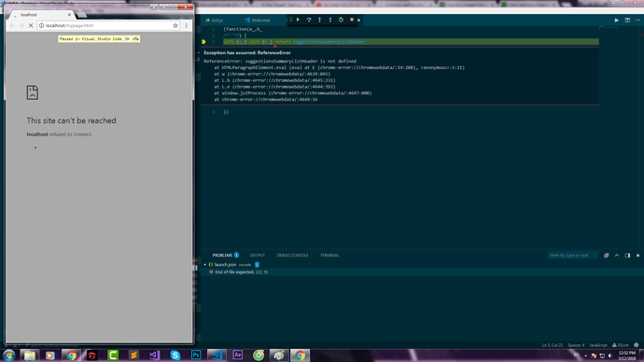Stop debugging with the red square
Image resolution: width=644 pixels, height=362 pixels.
pyautogui.click(x=352, y=20)
